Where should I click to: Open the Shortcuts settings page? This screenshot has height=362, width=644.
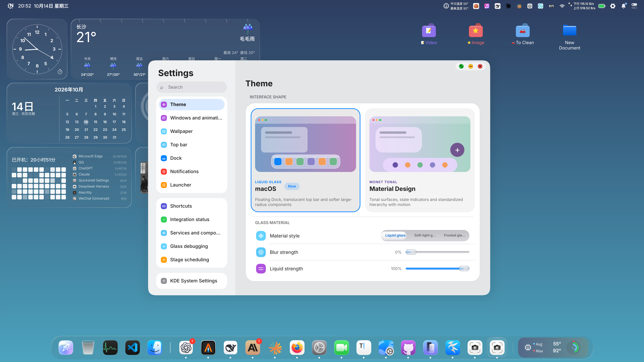192,206
